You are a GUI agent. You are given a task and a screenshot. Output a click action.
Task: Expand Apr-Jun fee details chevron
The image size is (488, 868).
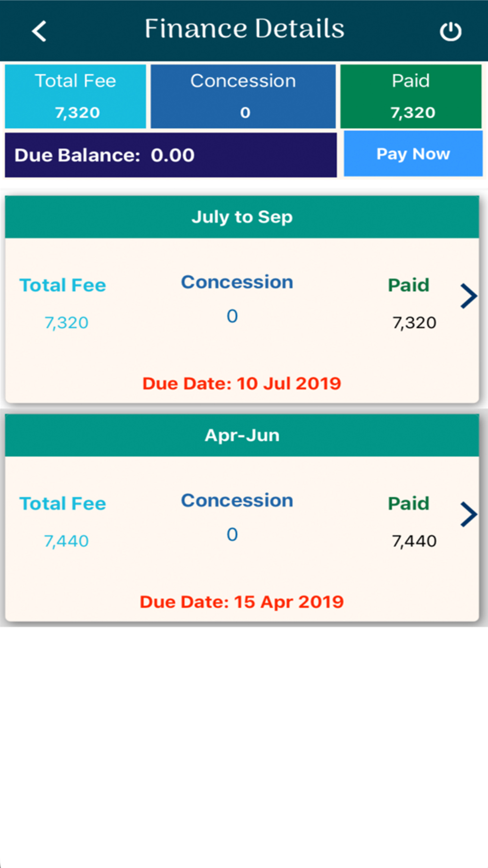pos(468,514)
